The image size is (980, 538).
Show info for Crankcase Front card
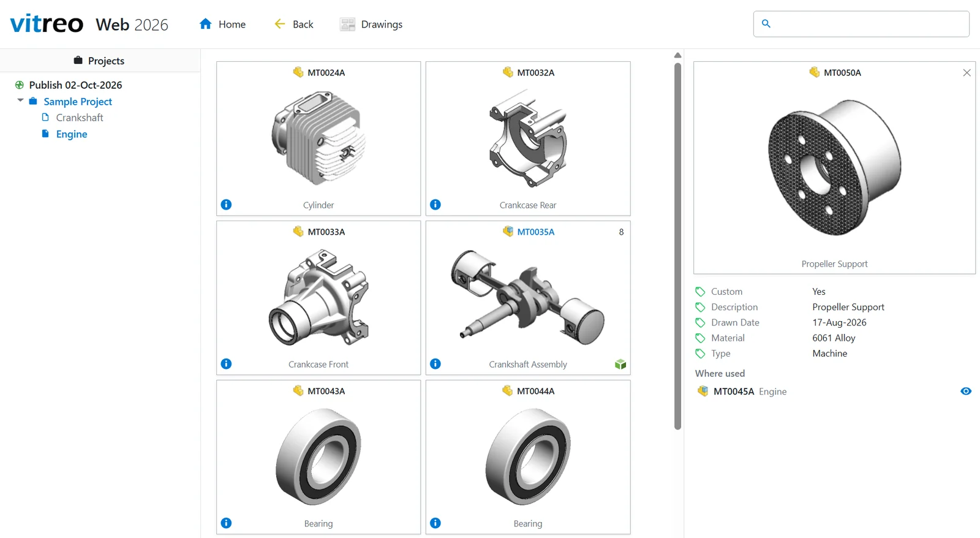226,364
